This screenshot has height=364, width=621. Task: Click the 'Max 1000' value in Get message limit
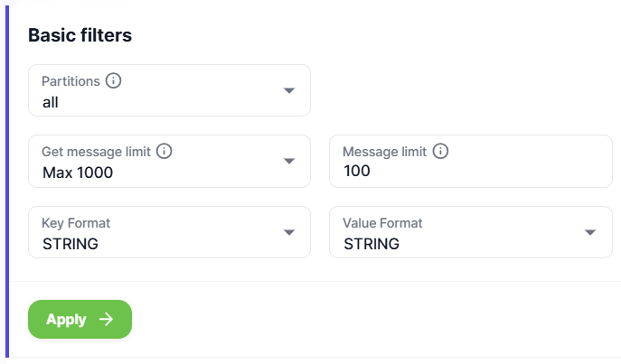click(x=78, y=173)
